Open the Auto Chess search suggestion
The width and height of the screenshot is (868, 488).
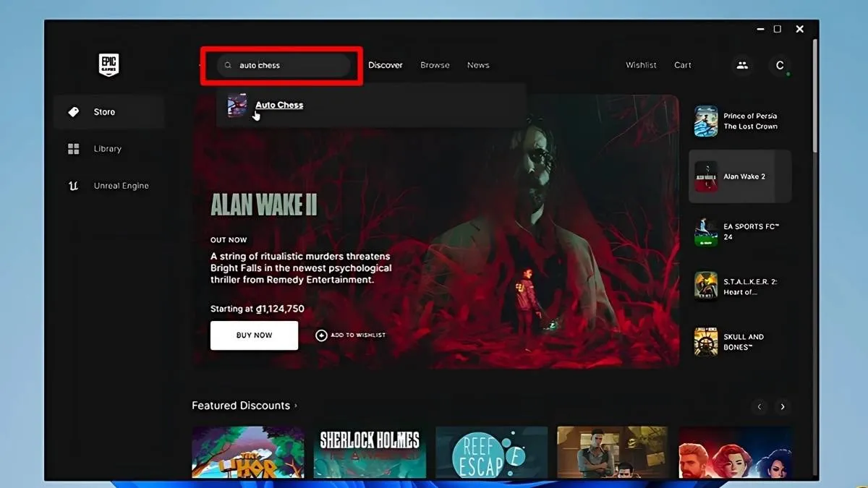coord(278,105)
